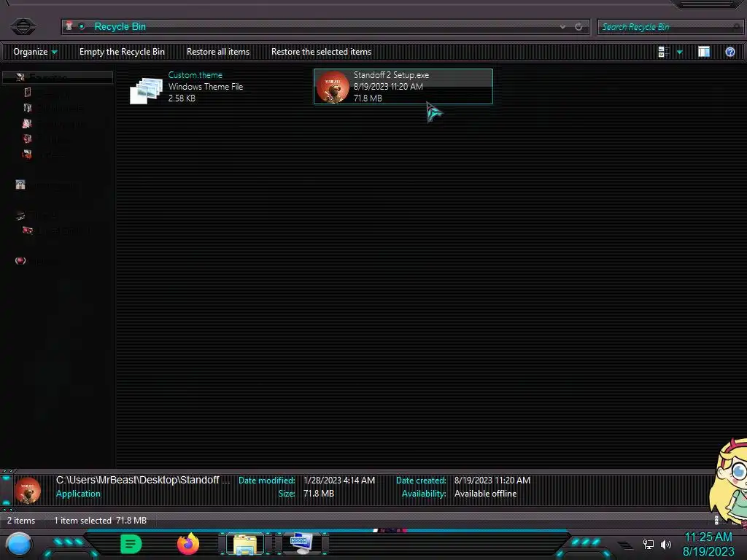The image size is (747, 560).
Task: Click Restore the selected items
Action: [321, 52]
